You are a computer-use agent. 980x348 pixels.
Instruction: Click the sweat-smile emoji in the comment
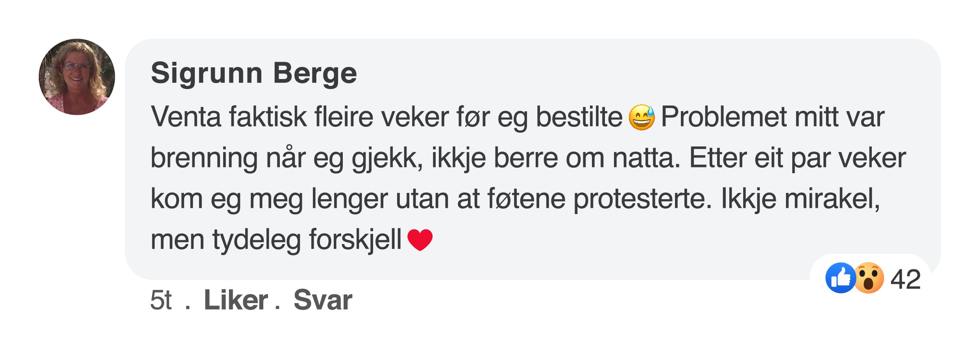pos(642,117)
